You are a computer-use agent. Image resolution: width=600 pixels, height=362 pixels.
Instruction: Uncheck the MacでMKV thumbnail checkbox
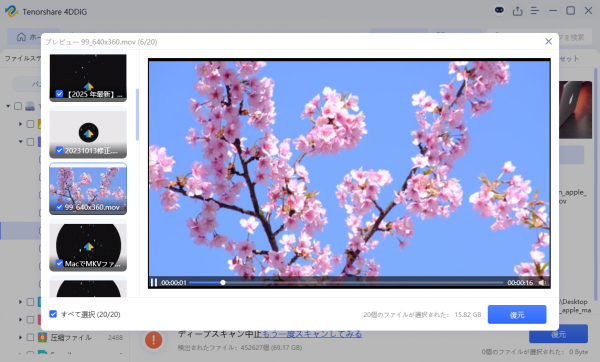click(59, 263)
